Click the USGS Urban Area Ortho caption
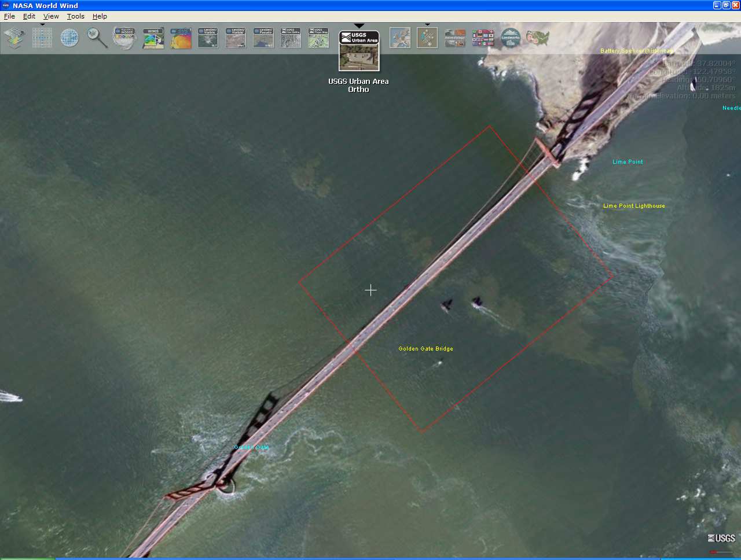The width and height of the screenshot is (741, 560). pyautogui.click(x=358, y=86)
